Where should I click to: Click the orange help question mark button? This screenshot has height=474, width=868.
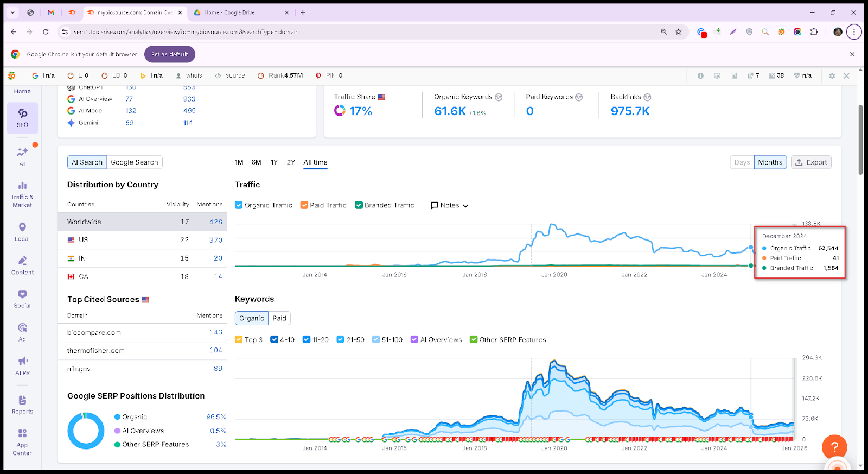[834, 447]
